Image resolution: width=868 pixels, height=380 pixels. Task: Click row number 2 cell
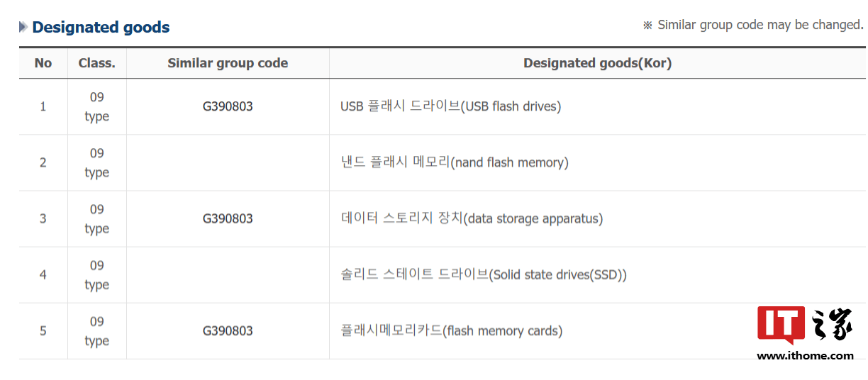click(x=43, y=162)
